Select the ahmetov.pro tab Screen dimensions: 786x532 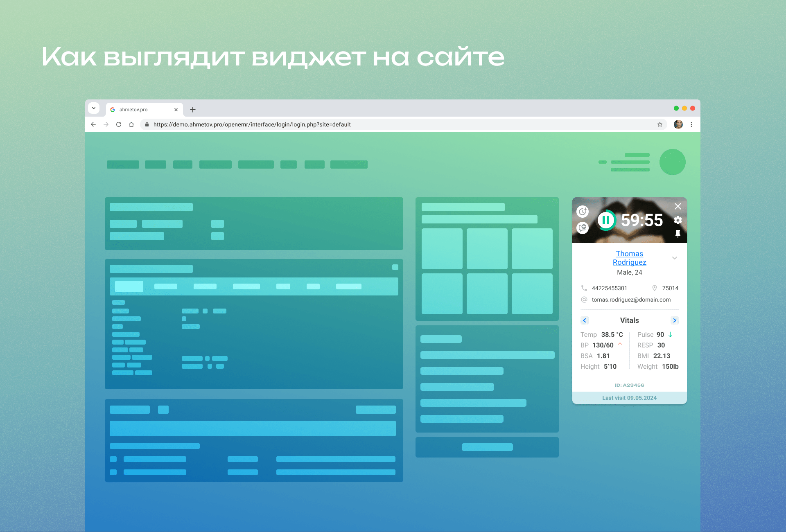click(x=144, y=110)
